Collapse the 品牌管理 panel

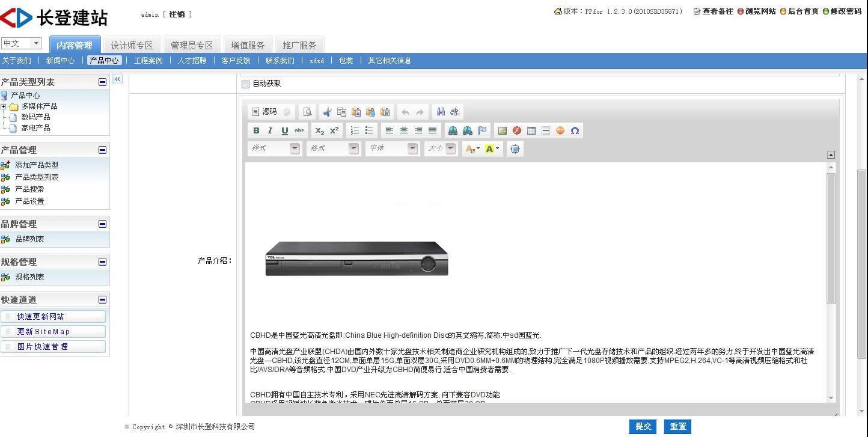102,224
